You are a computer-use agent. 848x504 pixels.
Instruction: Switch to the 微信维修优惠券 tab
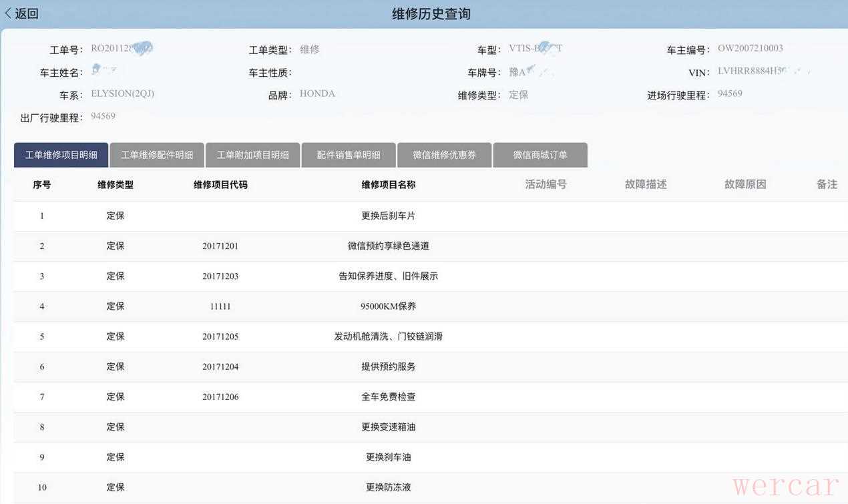(x=445, y=155)
